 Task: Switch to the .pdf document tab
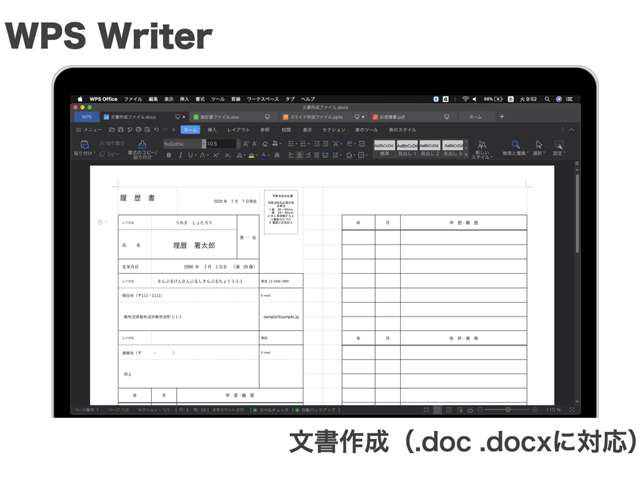tap(412, 117)
